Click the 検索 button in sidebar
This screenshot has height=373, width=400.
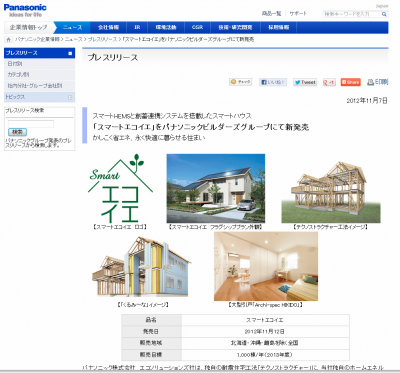click(x=17, y=132)
